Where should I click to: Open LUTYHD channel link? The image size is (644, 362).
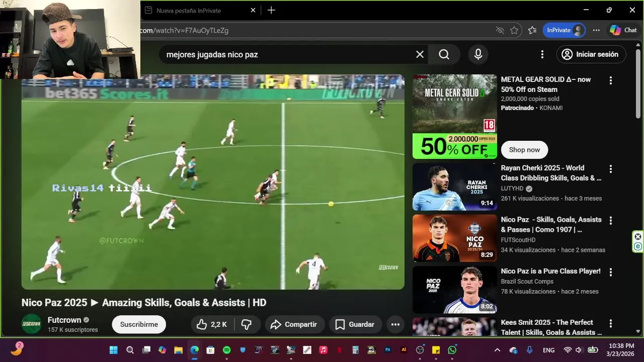(x=513, y=189)
